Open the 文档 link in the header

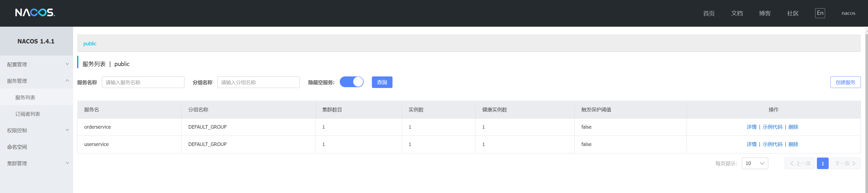(x=737, y=13)
